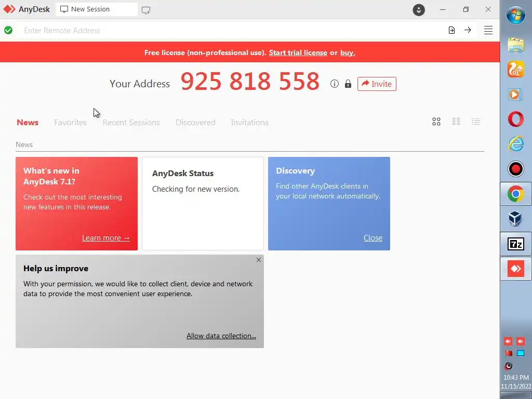Dismiss the Help us improve card
Screen dimensions: 532x399
[x=259, y=260]
